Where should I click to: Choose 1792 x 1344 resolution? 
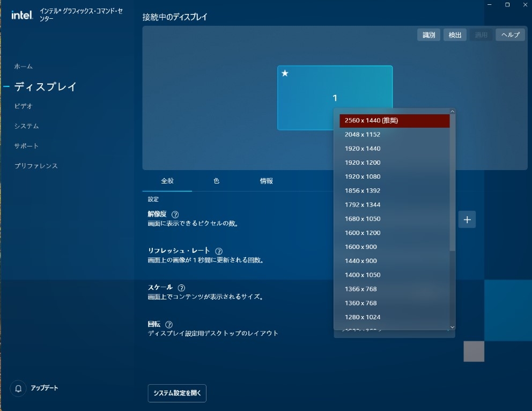395,205
